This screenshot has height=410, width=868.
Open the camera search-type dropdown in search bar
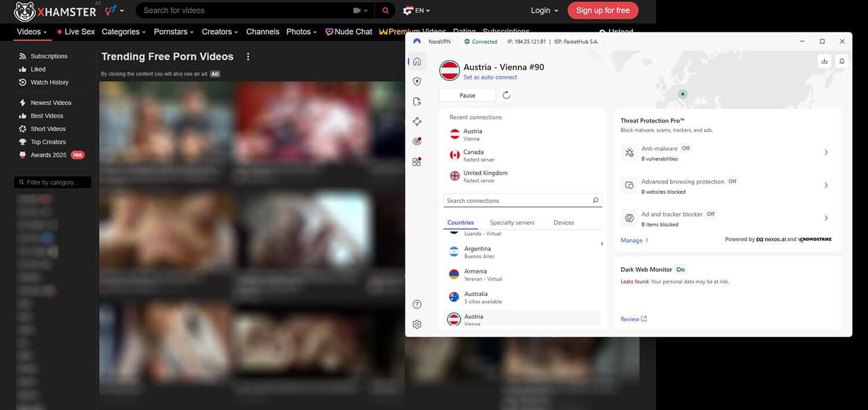(x=360, y=10)
